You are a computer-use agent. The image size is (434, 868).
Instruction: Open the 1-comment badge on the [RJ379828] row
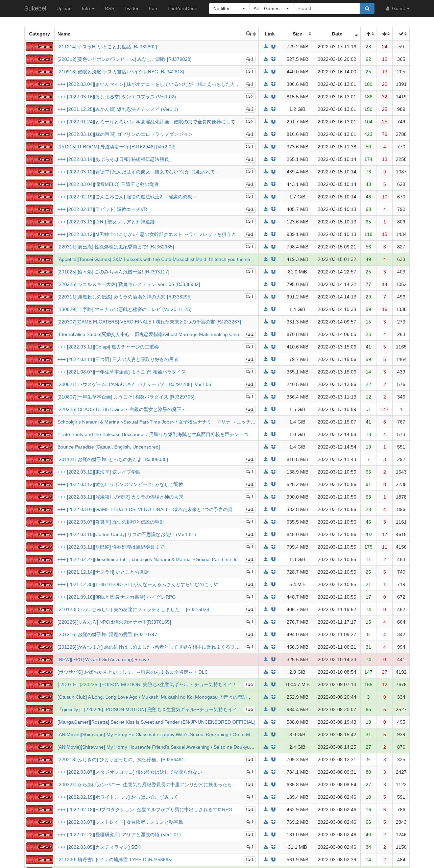(250, 59)
